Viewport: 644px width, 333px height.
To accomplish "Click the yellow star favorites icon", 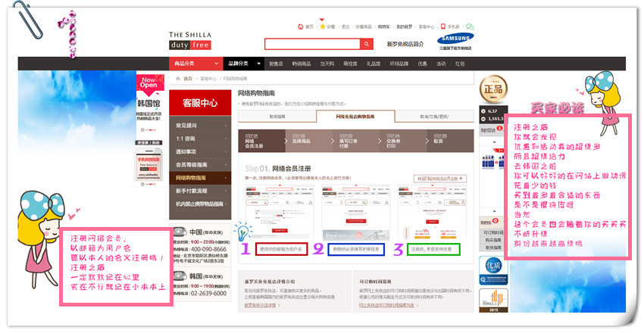I will 323,26.
